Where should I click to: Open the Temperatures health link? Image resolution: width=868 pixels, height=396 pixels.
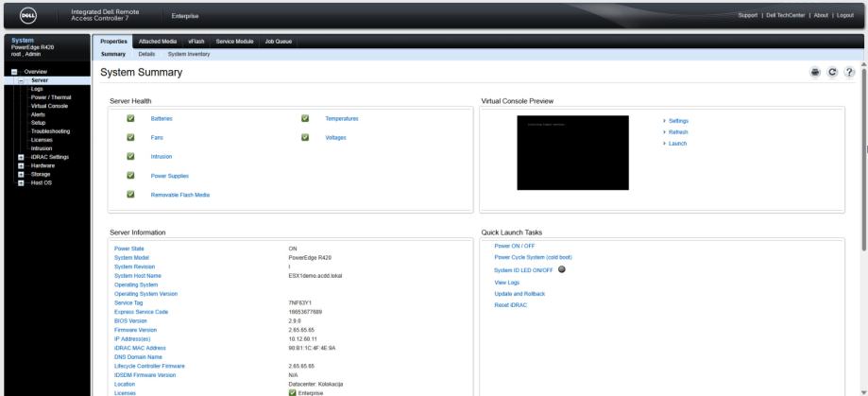coord(342,118)
